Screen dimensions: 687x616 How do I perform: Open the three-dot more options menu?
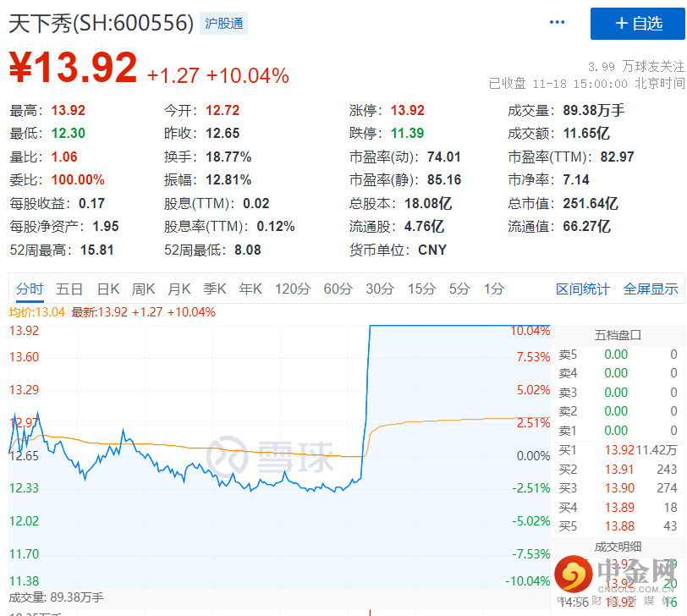tap(557, 22)
